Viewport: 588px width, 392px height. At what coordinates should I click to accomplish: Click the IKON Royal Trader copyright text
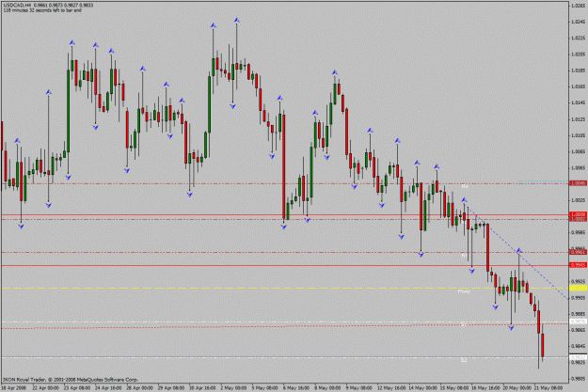pos(71,379)
